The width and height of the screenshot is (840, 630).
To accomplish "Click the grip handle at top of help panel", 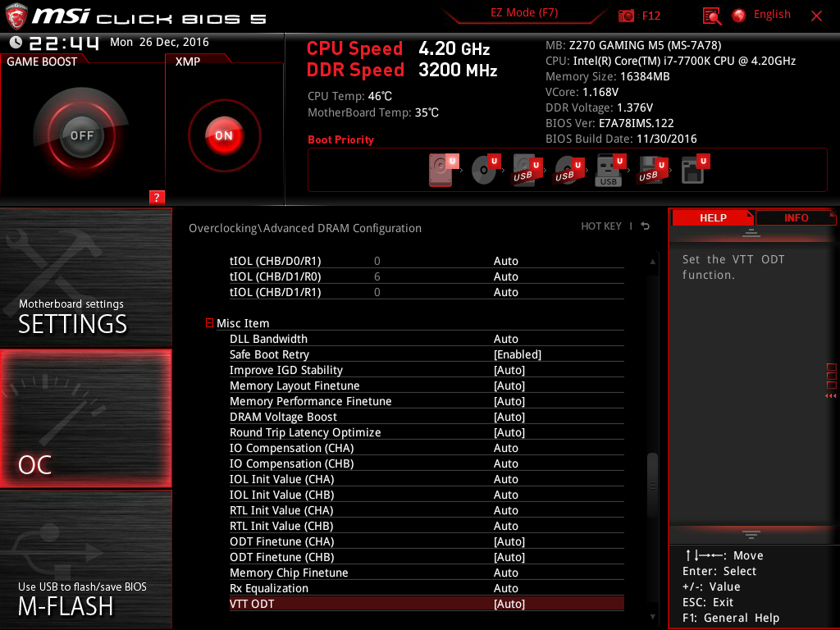I will pyautogui.click(x=751, y=232).
